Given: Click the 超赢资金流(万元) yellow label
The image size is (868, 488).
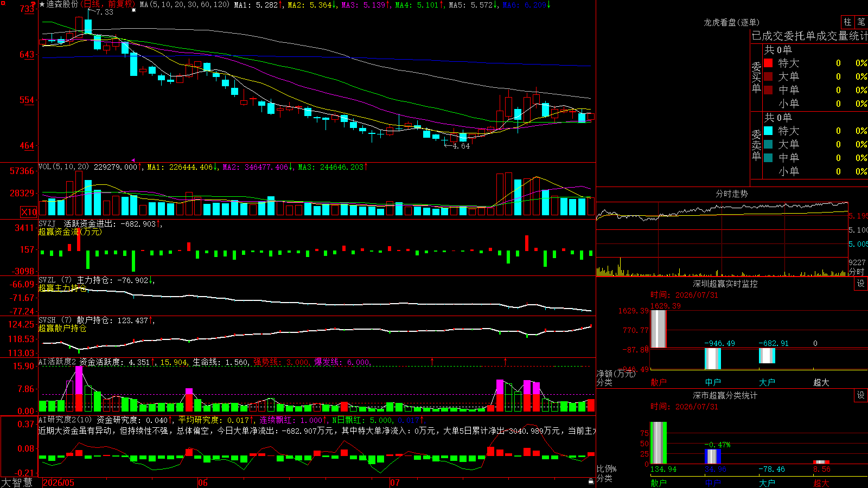Looking at the screenshot, I should pyautogui.click(x=70, y=232).
